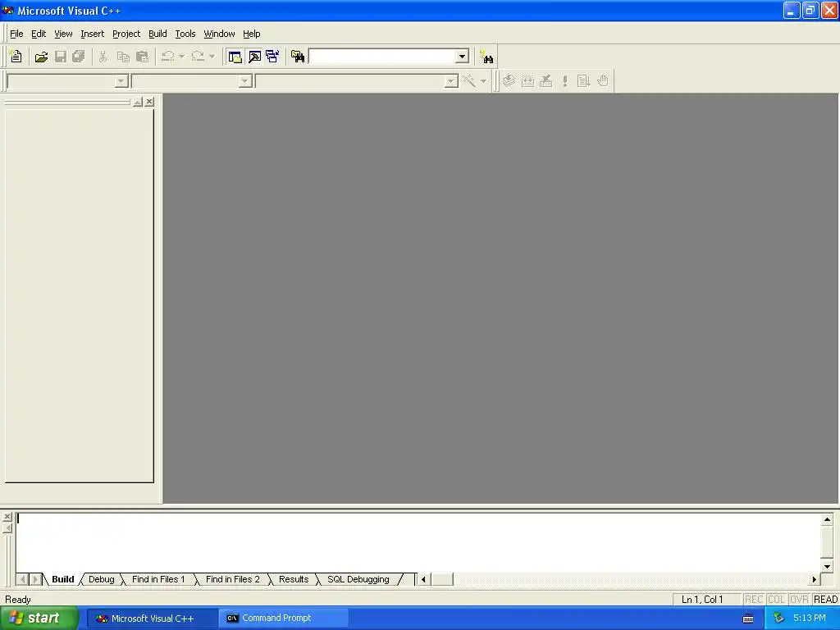Select the Build output tab
The height and width of the screenshot is (630, 840).
[x=62, y=579]
